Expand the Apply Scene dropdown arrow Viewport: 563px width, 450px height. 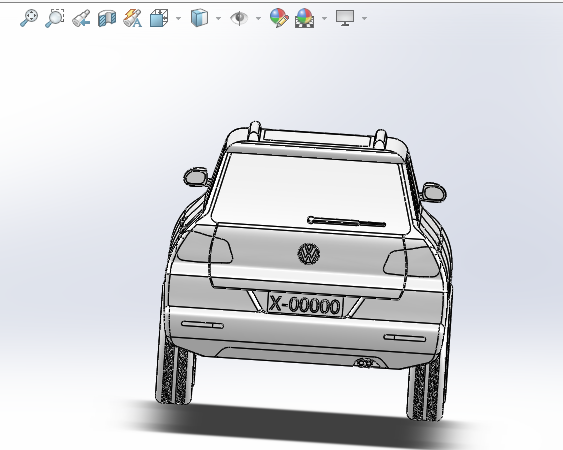click(x=324, y=18)
